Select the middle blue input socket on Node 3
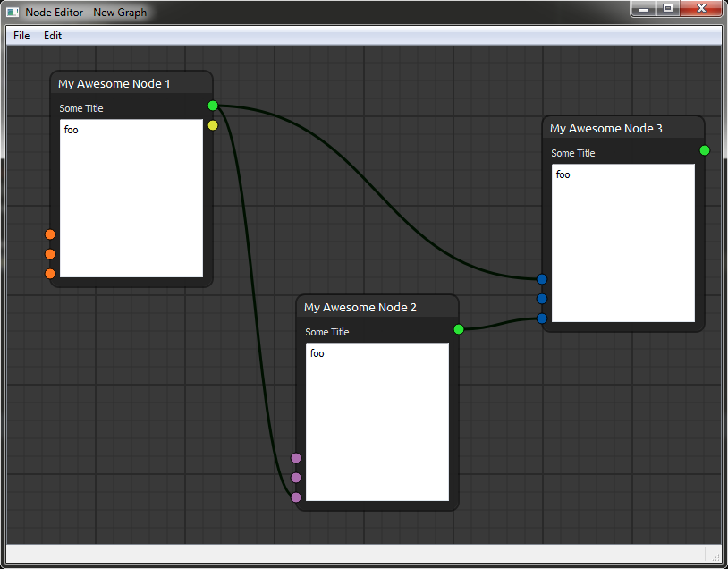Image resolution: width=728 pixels, height=569 pixels. 542,299
